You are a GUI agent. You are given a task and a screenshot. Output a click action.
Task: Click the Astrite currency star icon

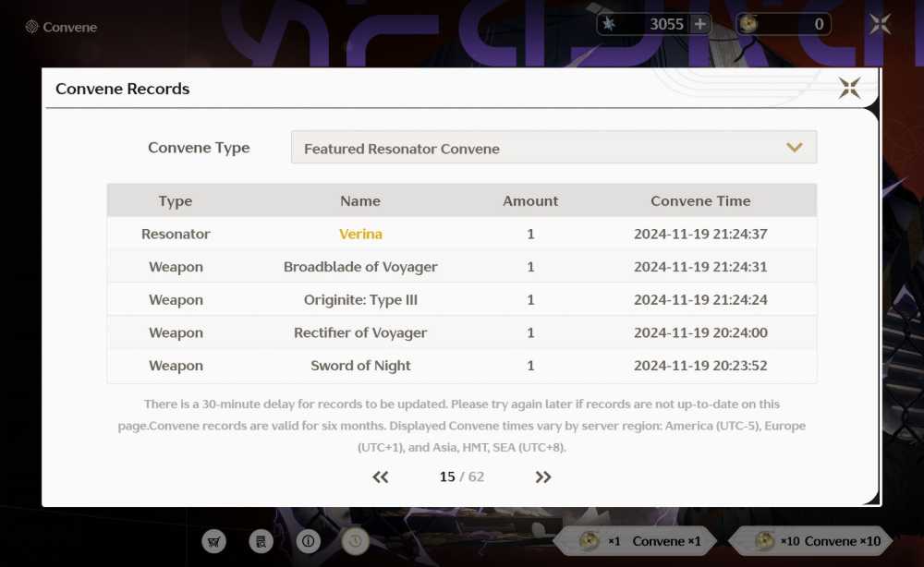(609, 24)
